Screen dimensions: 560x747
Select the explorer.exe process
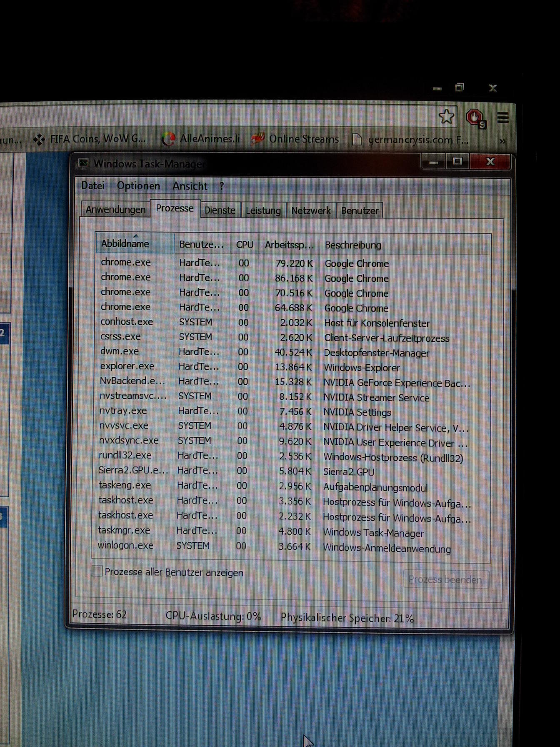click(x=292, y=367)
